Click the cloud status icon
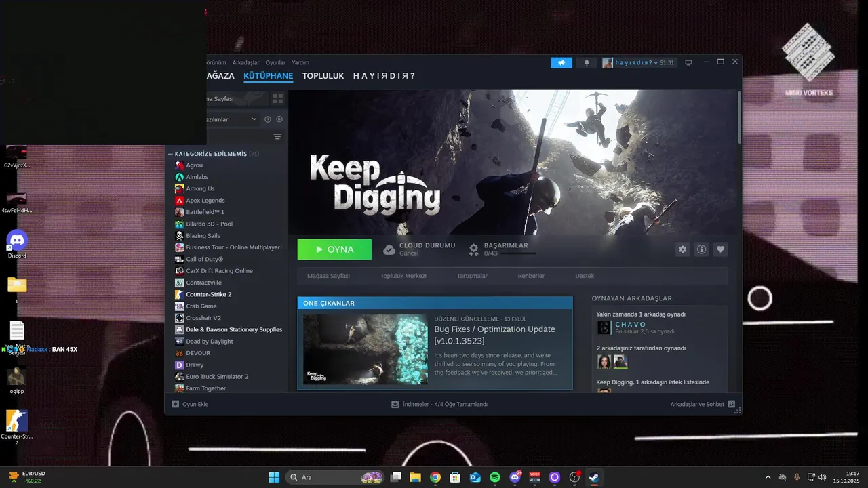 (389, 249)
